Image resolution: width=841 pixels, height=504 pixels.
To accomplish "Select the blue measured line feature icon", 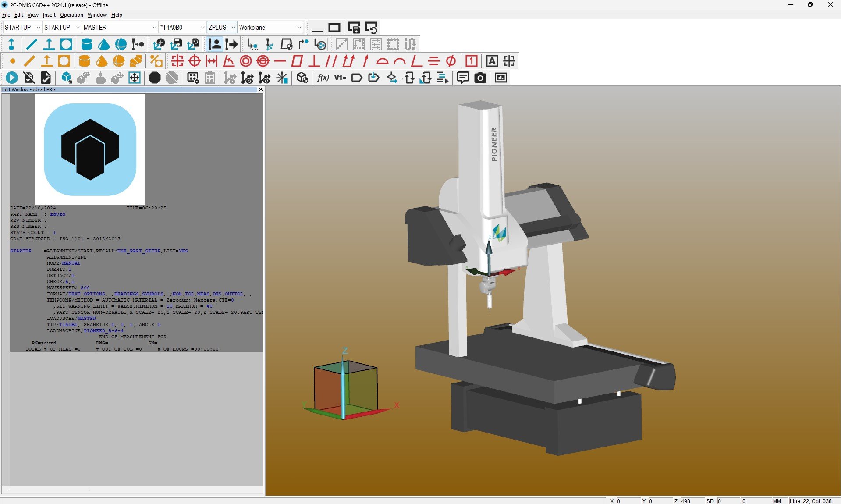I will tap(32, 44).
